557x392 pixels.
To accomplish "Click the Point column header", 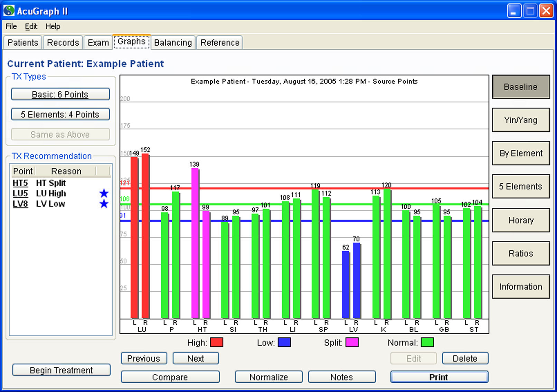I will tap(23, 171).
